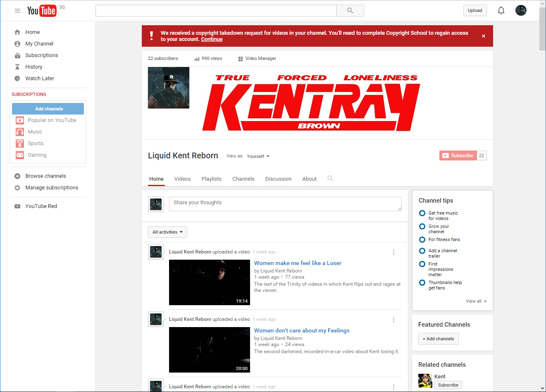Click Continue link in copyright banner

point(212,39)
